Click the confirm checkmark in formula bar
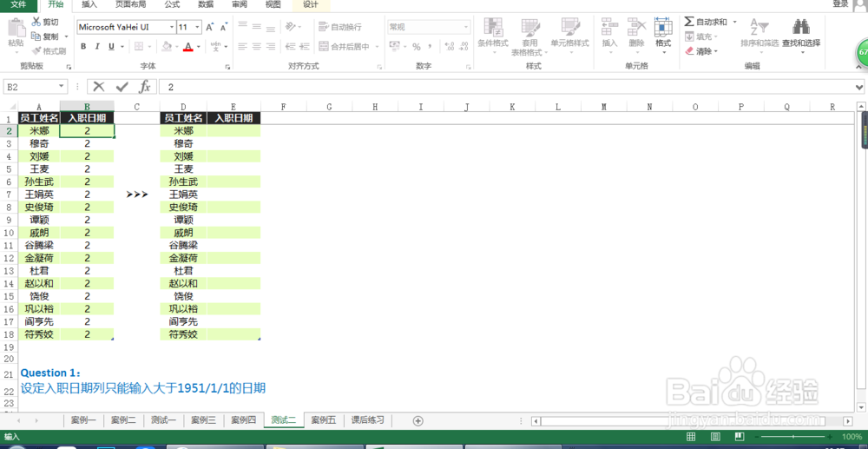Viewport: 868px width, 449px height. point(122,86)
